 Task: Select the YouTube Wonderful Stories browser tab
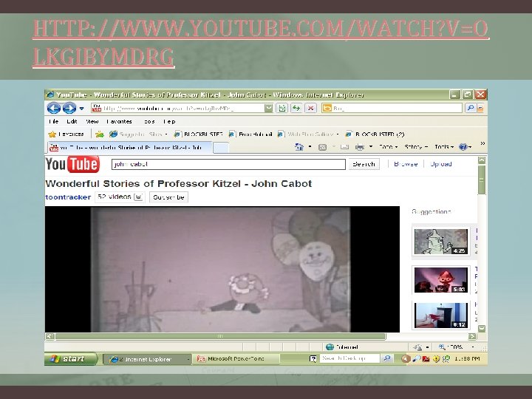tap(129, 148)
